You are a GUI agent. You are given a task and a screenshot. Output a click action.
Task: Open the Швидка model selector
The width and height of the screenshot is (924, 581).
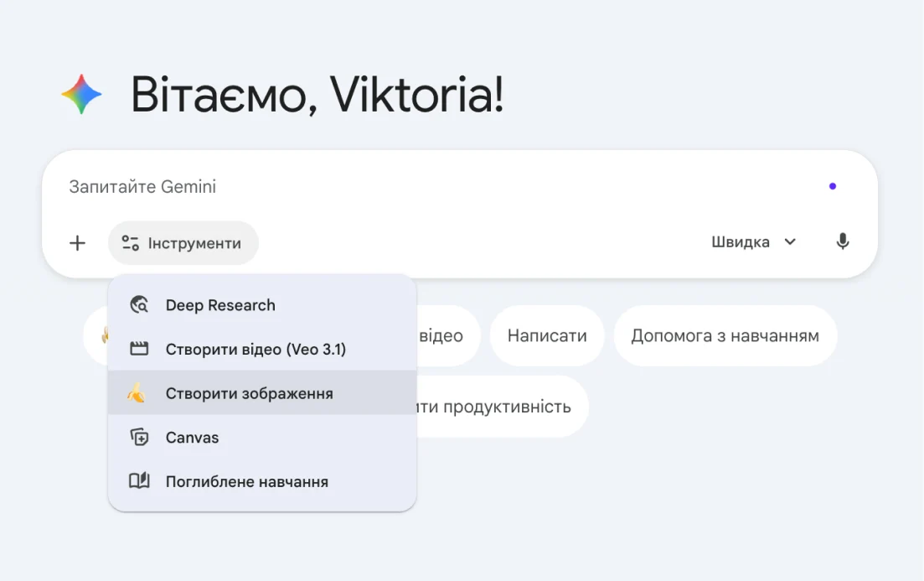coord(741,242)
